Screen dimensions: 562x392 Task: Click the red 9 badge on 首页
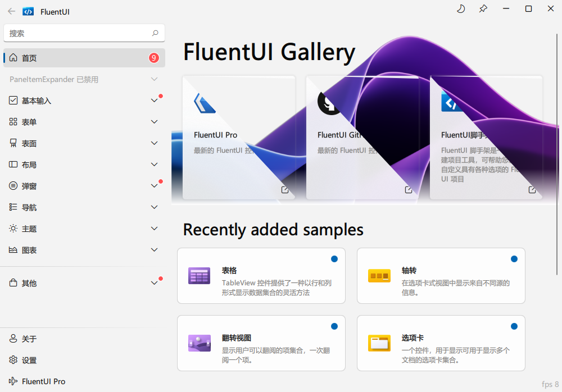coord(154,58)
